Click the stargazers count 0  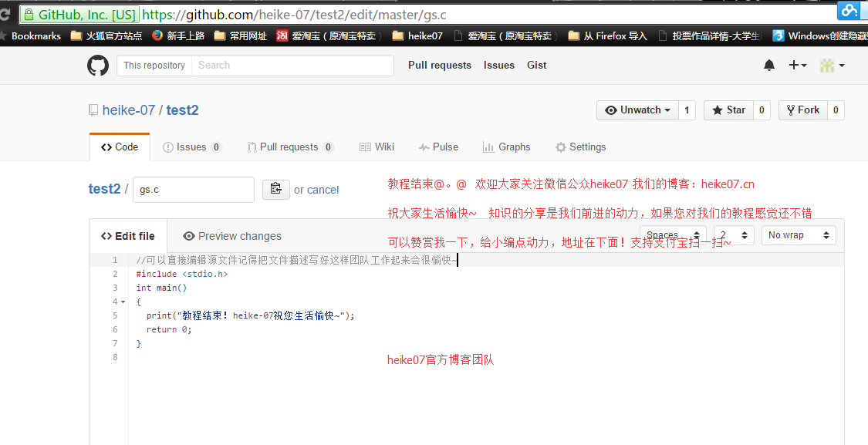pyautogui.click(x=762, y=110)
